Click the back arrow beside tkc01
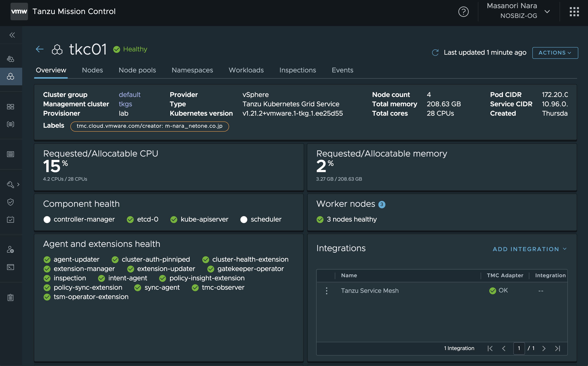The image size is (588, 366). coord(40,49)
